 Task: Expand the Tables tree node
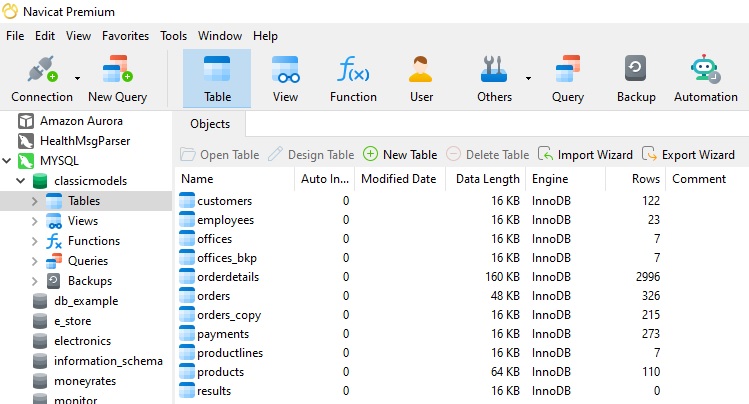coord(34,201)
